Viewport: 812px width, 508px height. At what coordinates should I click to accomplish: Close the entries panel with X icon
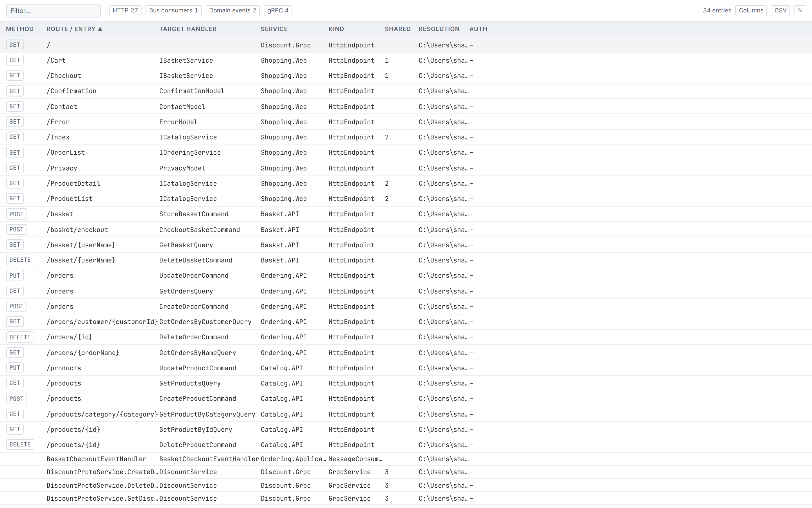[x=800, y=10]
